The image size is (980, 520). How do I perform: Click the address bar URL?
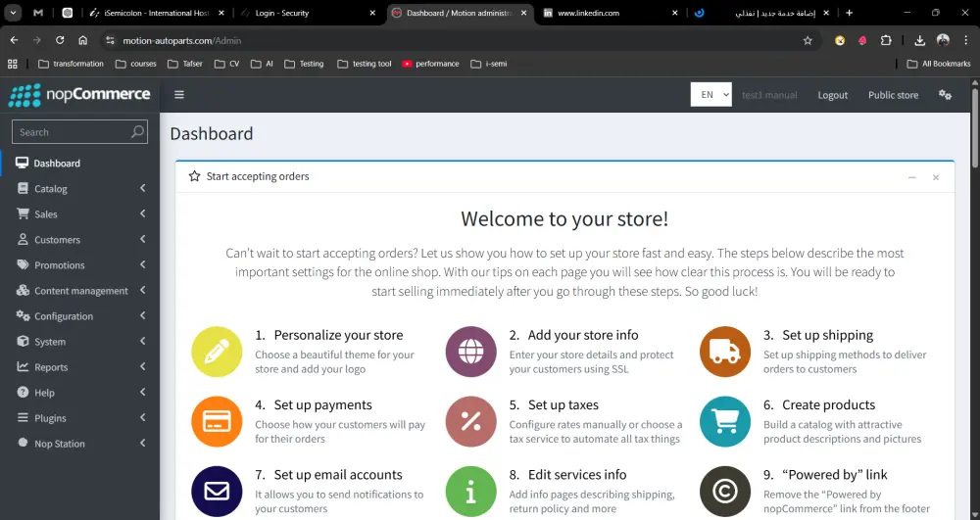182,40
